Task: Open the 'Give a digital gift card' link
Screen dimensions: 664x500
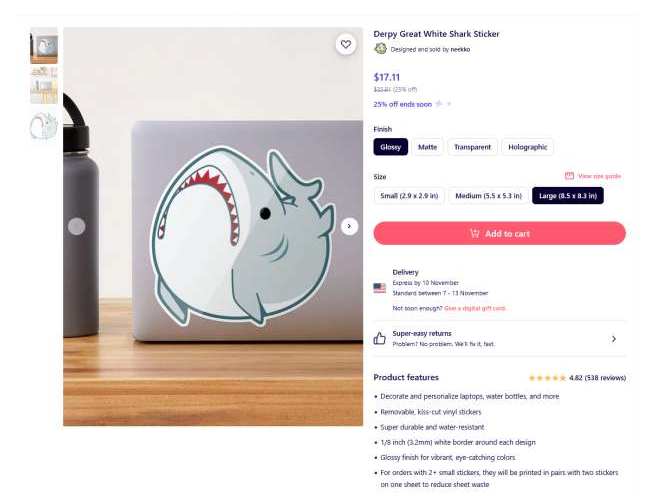Action: tap(475, 308)
